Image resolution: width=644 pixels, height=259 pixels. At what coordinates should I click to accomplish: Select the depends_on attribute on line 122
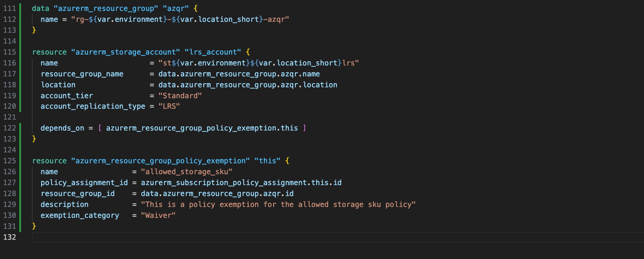click(x=62, y=128)
